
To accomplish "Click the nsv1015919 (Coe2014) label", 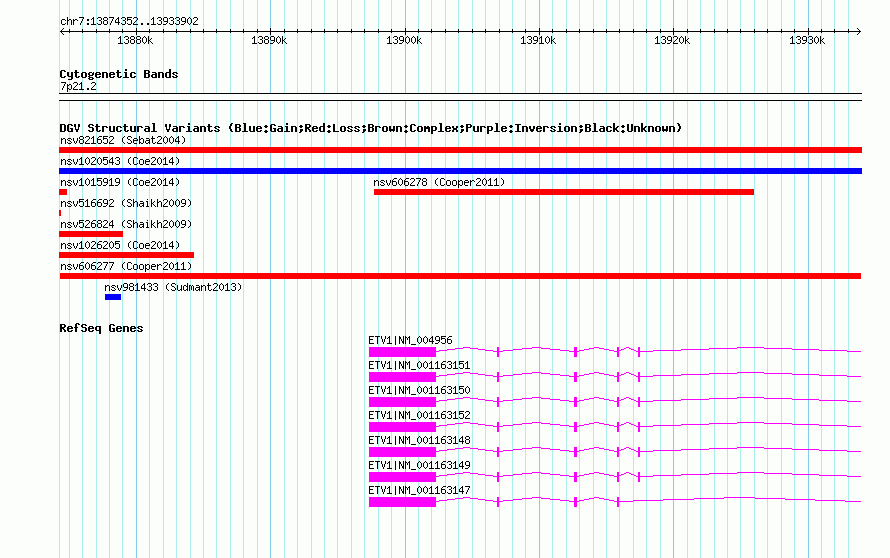I will pyautogui.click(x=120, y=182).
